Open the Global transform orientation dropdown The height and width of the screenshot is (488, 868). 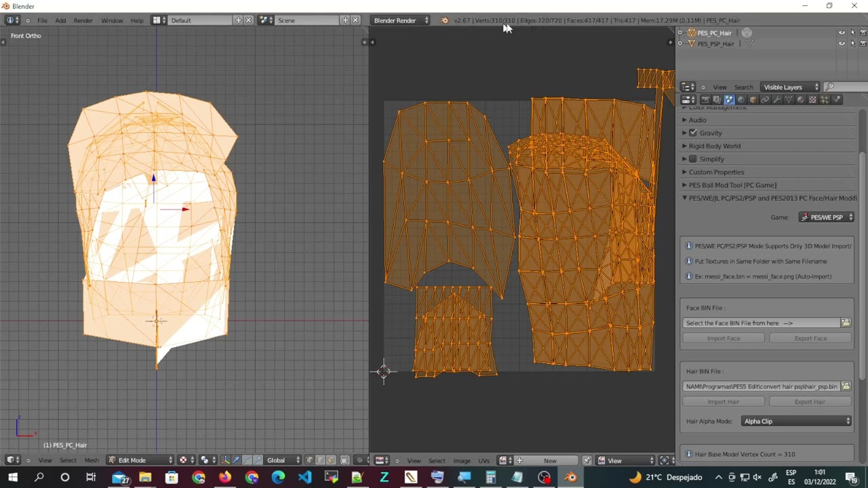coord(281,460)
